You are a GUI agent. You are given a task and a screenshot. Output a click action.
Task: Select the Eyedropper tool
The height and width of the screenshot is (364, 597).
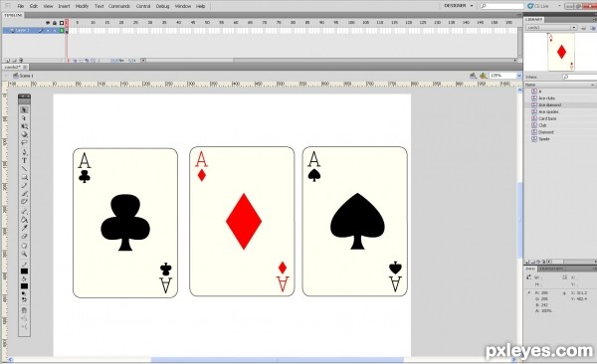pos(24,228)
